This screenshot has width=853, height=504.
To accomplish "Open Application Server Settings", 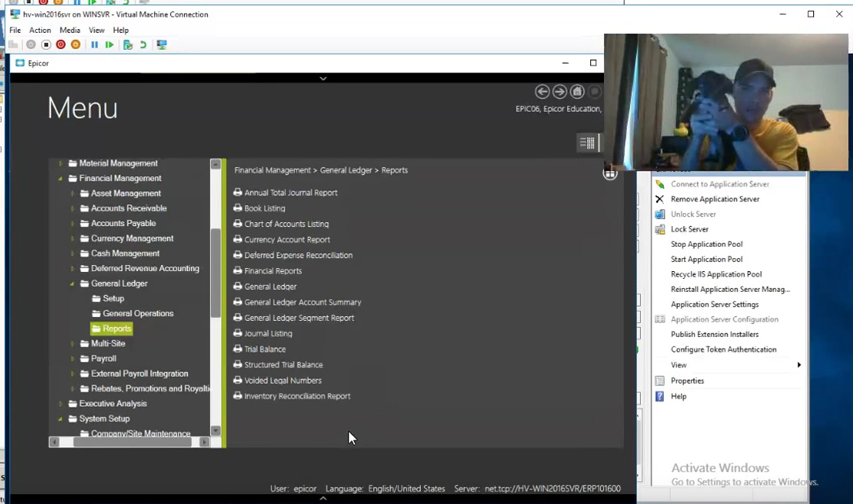I will 714,304.
